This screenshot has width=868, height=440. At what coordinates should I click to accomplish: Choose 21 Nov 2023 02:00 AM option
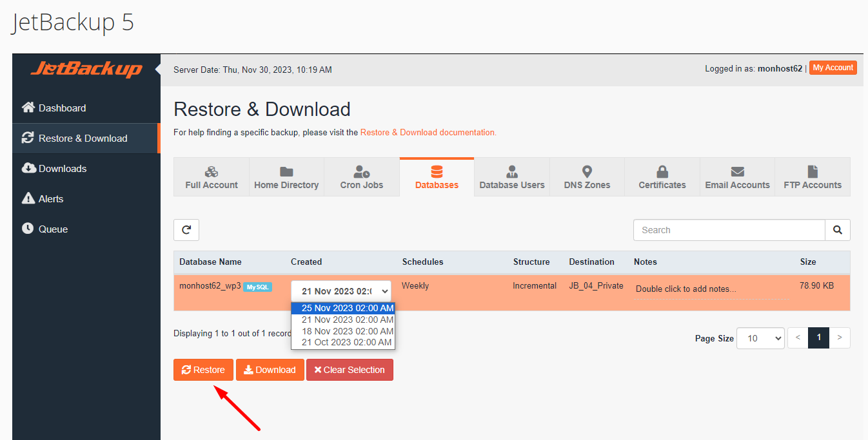point(343,320)
